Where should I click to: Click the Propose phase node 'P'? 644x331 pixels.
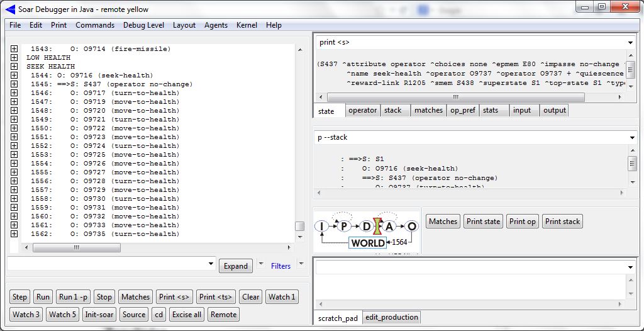click(x=343, y=226)
